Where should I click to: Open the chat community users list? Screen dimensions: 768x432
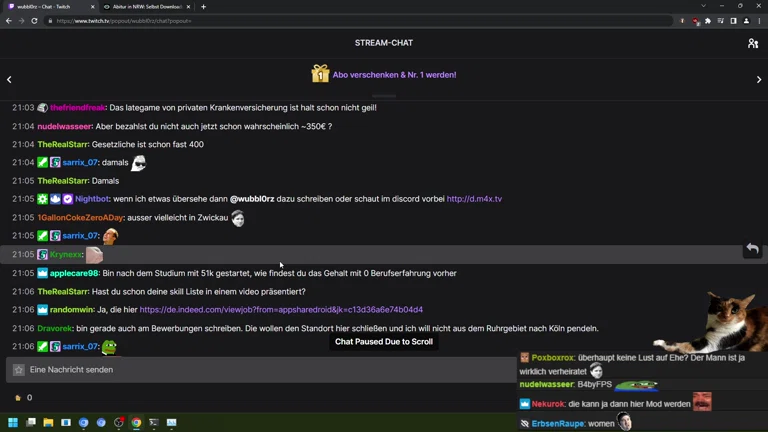[x=753, y=44]
